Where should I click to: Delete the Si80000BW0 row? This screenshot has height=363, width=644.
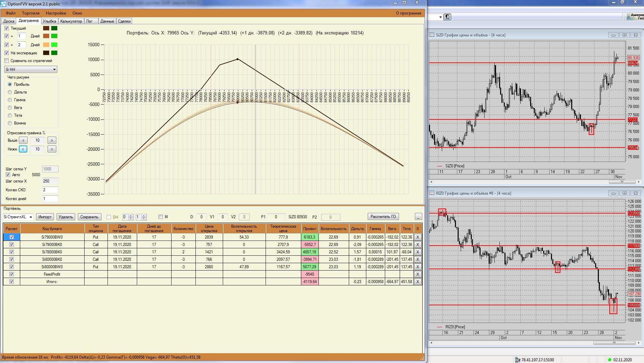tap(418, 267)
